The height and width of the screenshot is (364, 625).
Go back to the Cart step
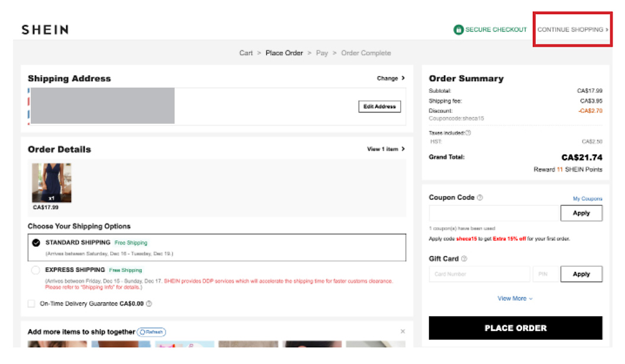pos(246,53)
